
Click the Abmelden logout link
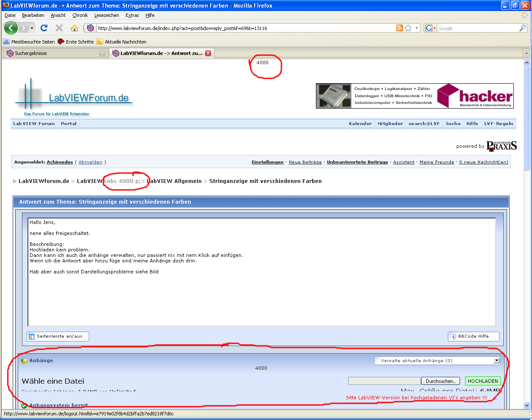click(x=90, y=162)
